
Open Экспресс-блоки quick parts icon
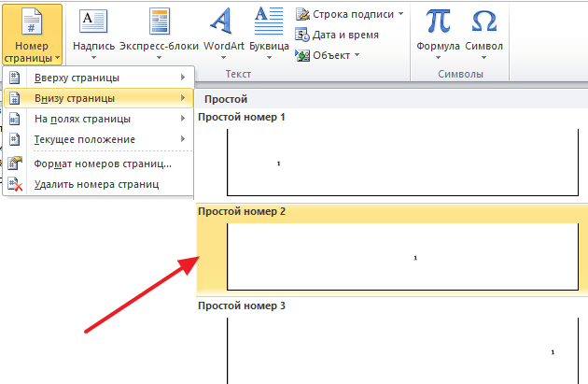pyautogui.click(x=160, y=21)
